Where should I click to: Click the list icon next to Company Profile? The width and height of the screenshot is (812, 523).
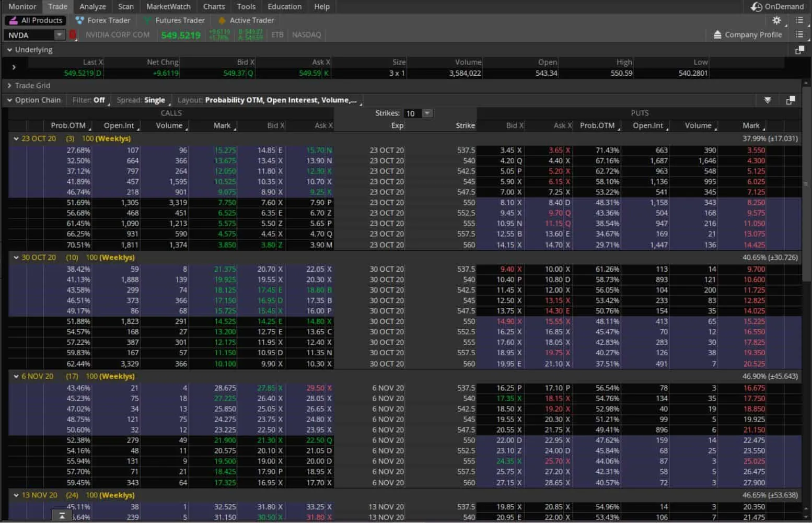(799, 34)
